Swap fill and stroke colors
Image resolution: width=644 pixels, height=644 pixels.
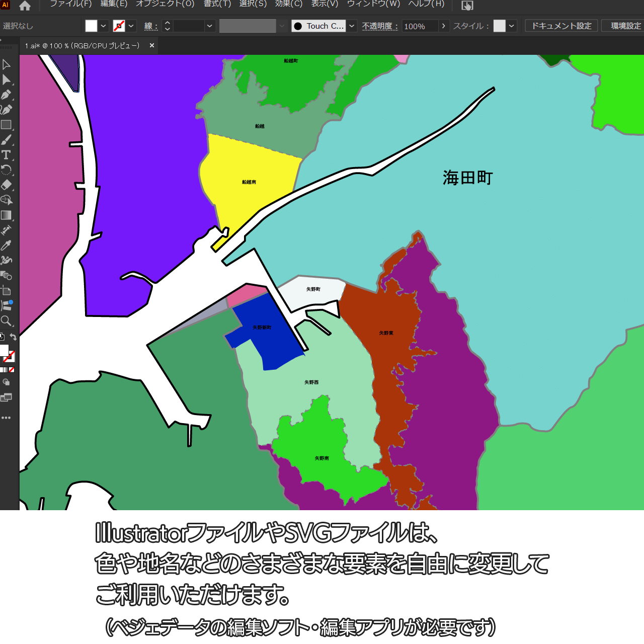tap(14, 337)
